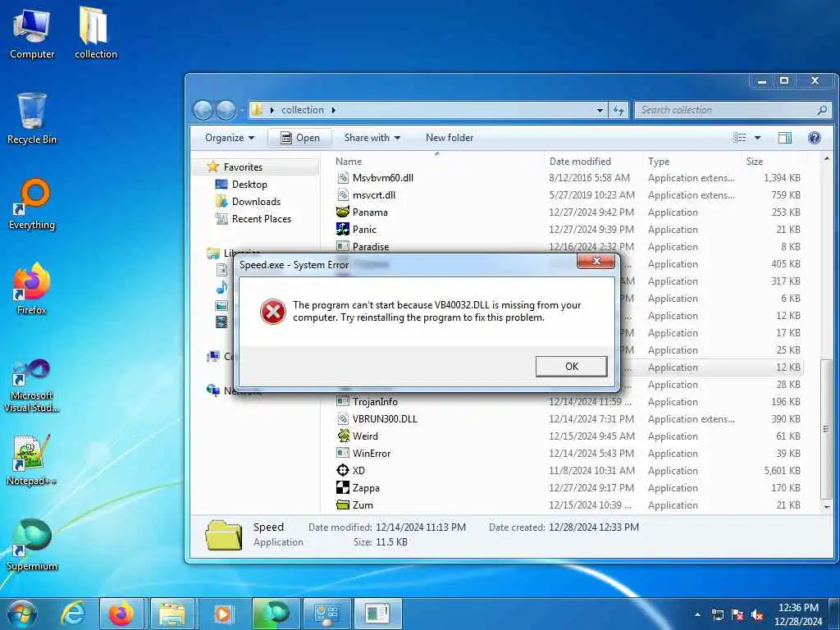This screenshot has width=840, height=630.
Task: Click the New folder button
Action: coord(450,138)
